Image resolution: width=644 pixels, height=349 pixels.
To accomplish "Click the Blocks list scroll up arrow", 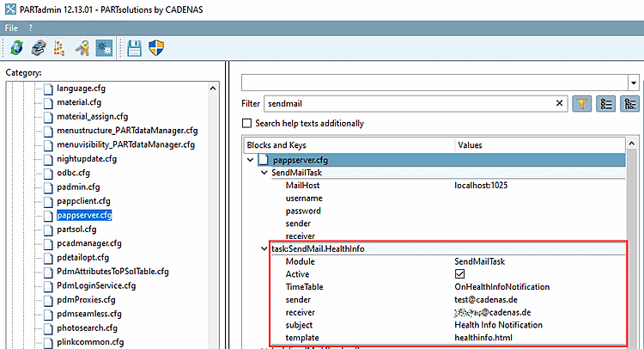I will point(632,144).
